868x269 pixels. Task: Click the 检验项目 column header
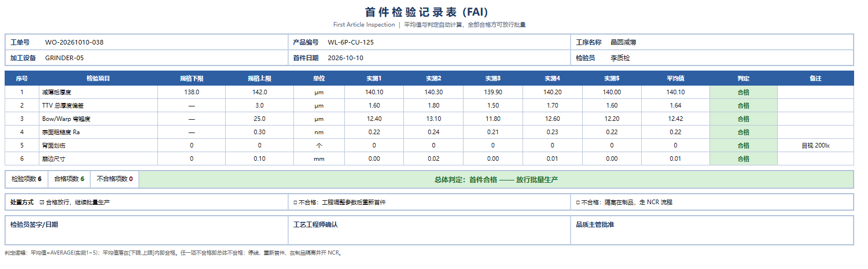[98, 78]
